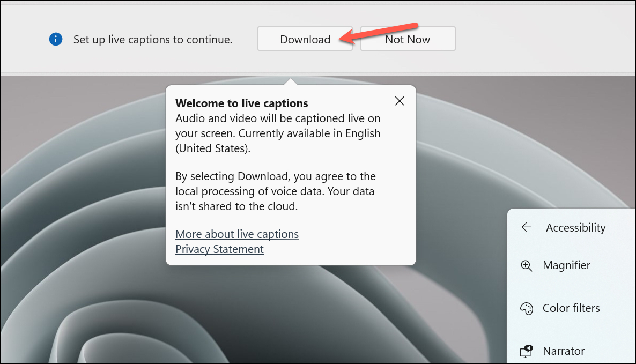Select the Color filters text label
Viewport: 636px width, 364px height.
pos(571,308)
